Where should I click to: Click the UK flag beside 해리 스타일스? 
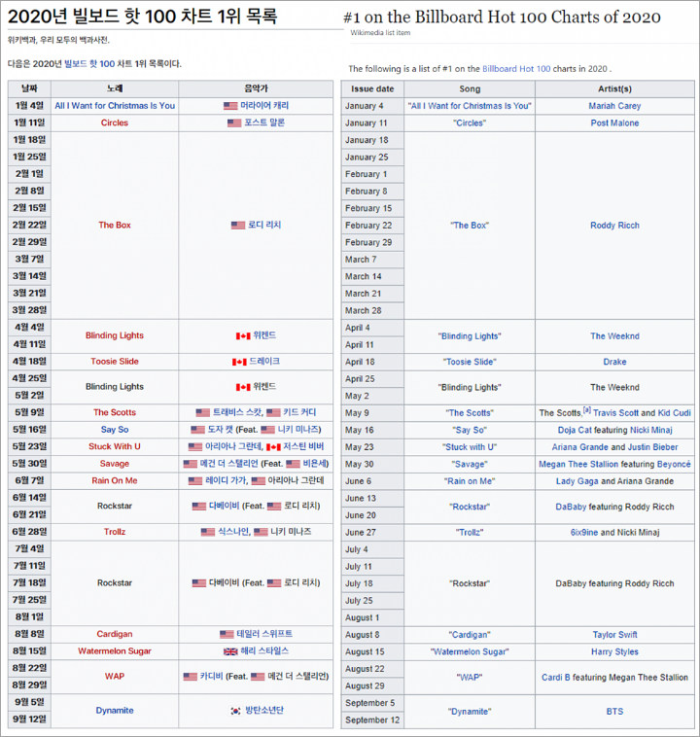click(x=230, y=651)
